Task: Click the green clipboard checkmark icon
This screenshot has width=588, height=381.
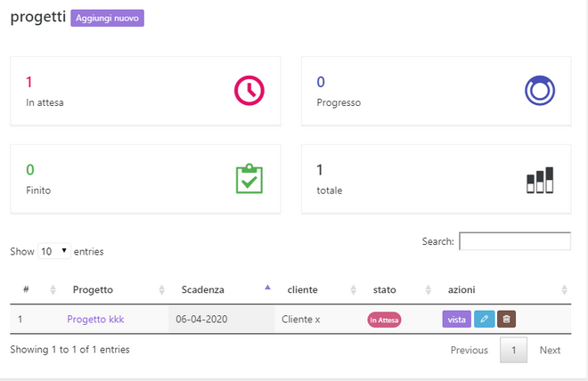Action: (x=249, y=179)
